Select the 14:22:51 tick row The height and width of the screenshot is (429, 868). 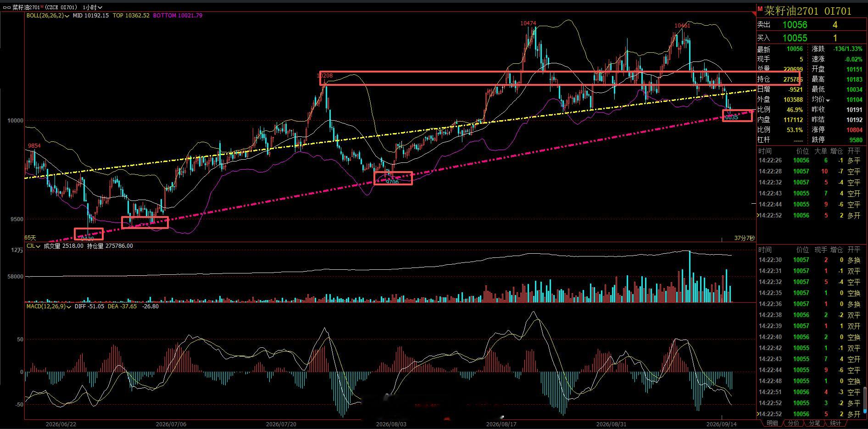809,392
